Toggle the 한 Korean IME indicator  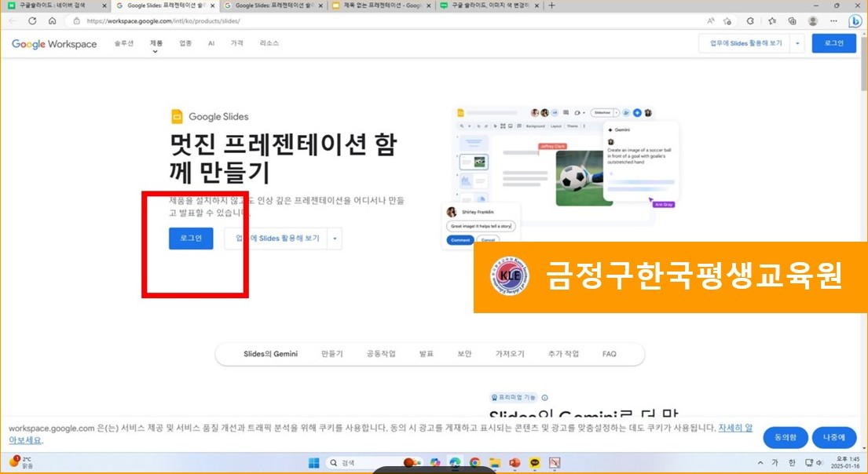792,463
